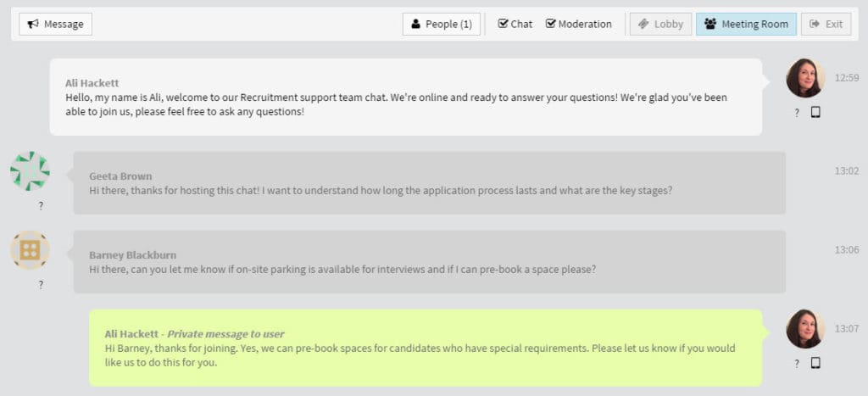
Task: Click Geeta Brown's green avatar icon
Action: [30, 171]
